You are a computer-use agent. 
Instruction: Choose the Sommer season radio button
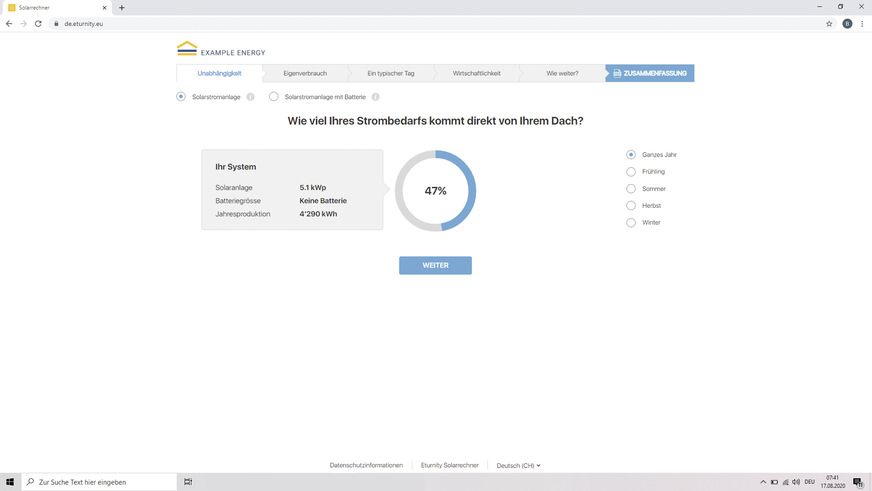pos(631,189)
